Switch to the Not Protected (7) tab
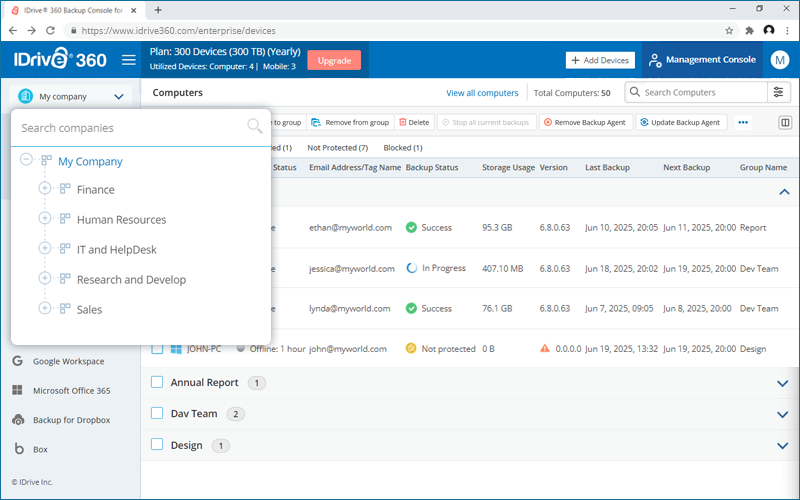800x500 pixels. coord(337,147)
